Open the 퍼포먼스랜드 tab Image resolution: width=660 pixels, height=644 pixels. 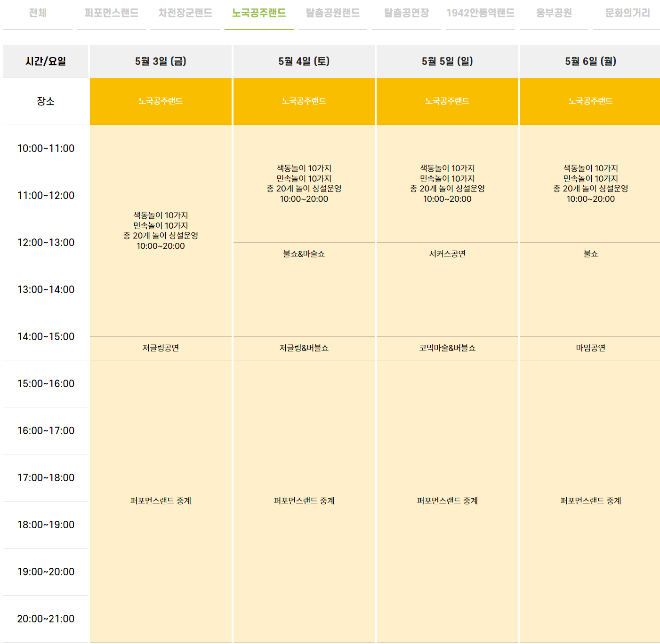coord(112,13)
